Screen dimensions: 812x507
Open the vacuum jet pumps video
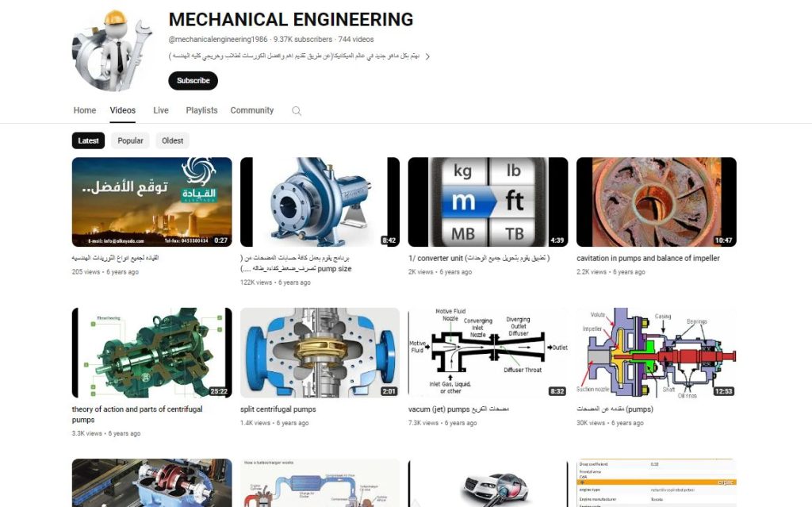click(487, 352)
